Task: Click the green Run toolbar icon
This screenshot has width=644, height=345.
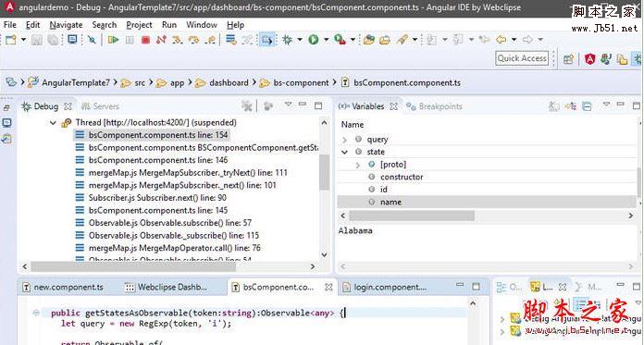Action: 314,40
